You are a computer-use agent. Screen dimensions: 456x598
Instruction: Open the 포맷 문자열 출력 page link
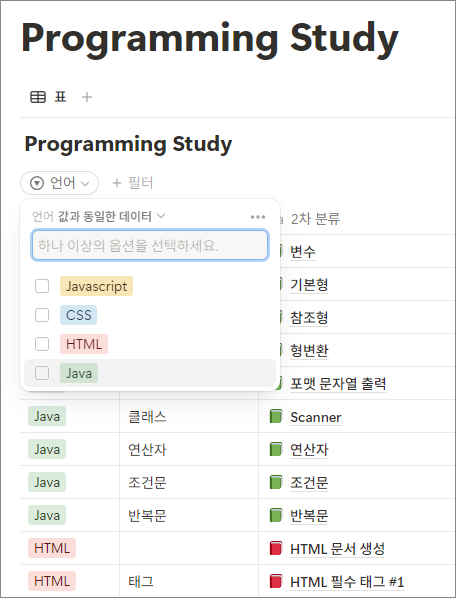click(338, 384)
